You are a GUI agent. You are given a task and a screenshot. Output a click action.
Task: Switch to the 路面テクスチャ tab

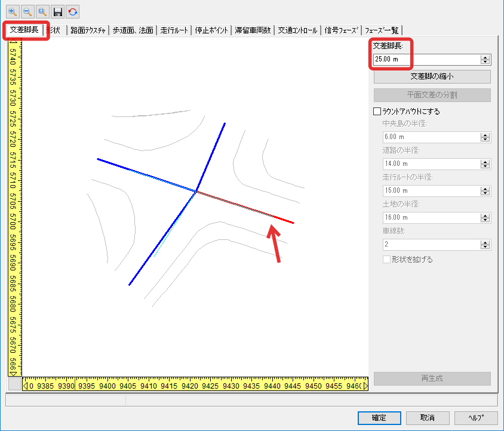tap(88, 30)
